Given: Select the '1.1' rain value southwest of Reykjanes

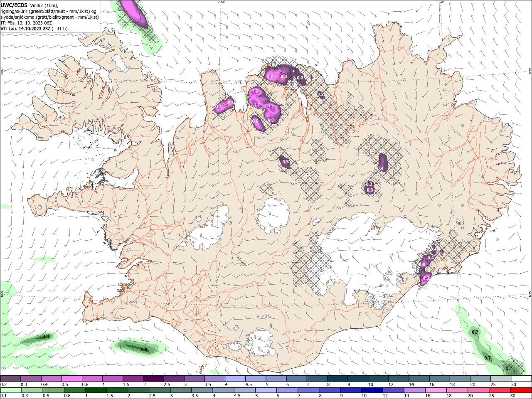Looking at the screenshot, I should [x=46, y=337].
